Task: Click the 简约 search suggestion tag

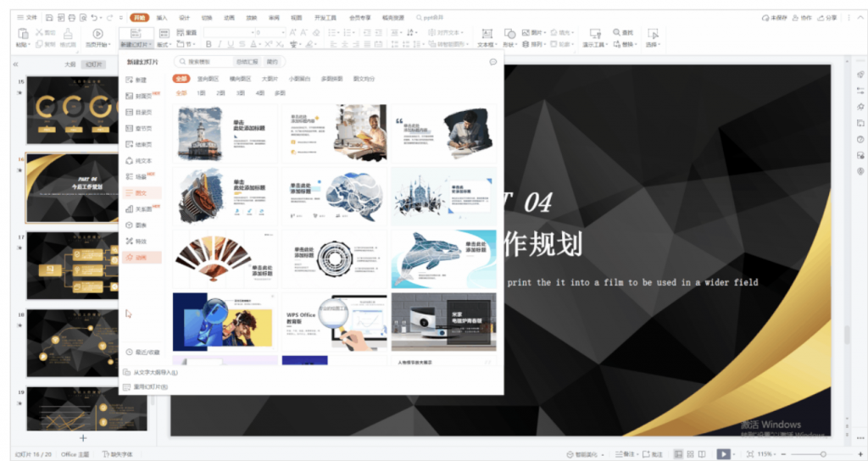Action: pyautogui.click(x=272, y=61)
